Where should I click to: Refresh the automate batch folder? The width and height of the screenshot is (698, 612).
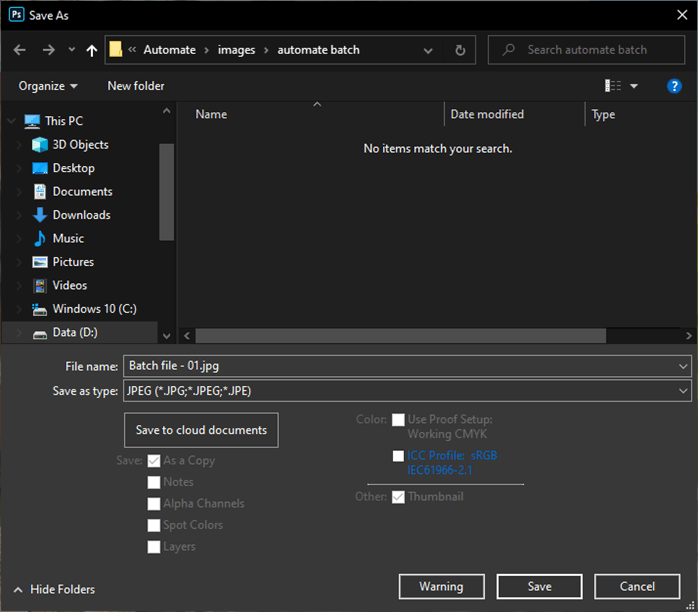pyautogui.click(x=459, y=50)
